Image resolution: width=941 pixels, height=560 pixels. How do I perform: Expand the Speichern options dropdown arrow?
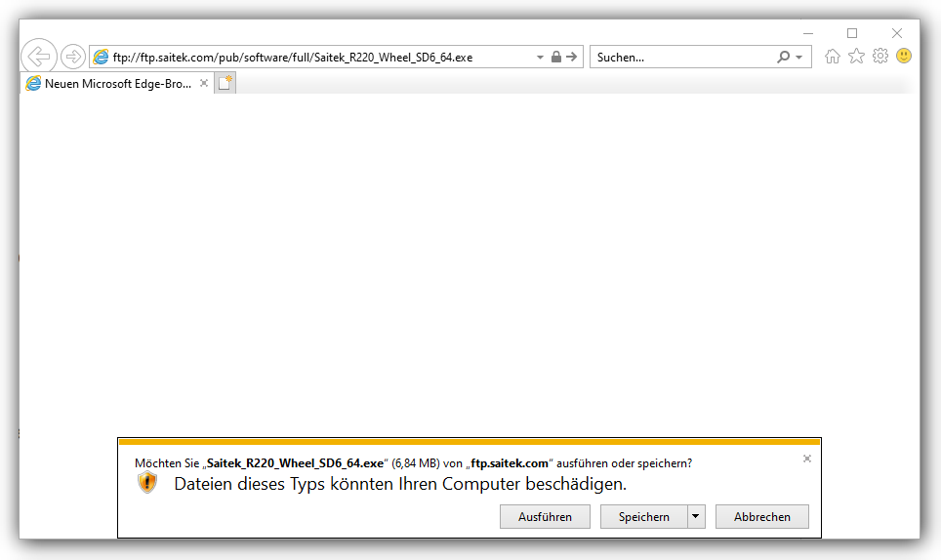pos(696,516)
